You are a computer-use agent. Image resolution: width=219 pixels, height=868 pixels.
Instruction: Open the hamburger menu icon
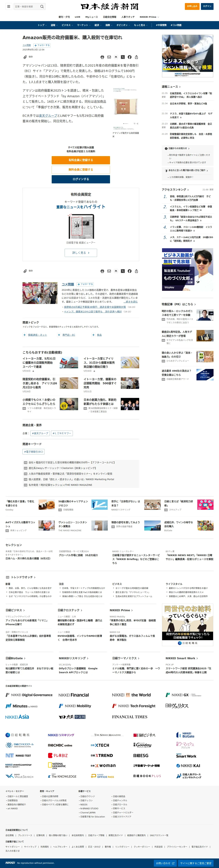point(8,6)
